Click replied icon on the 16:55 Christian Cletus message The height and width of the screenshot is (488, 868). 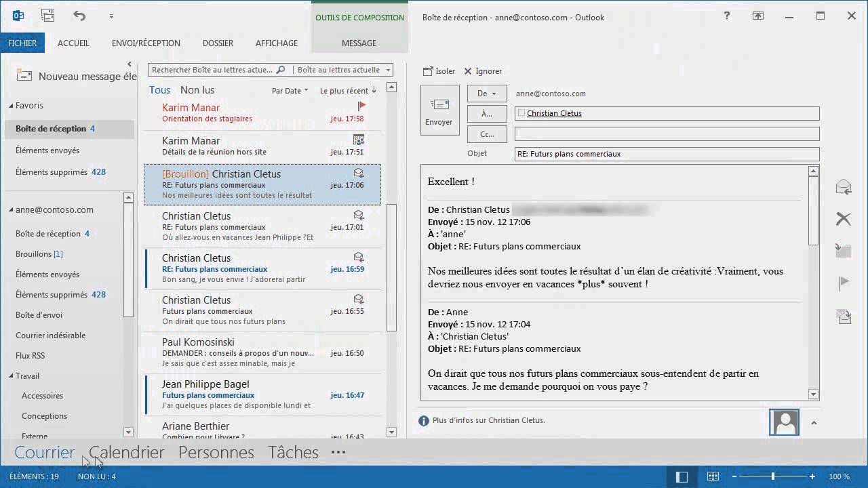[359, 299]
